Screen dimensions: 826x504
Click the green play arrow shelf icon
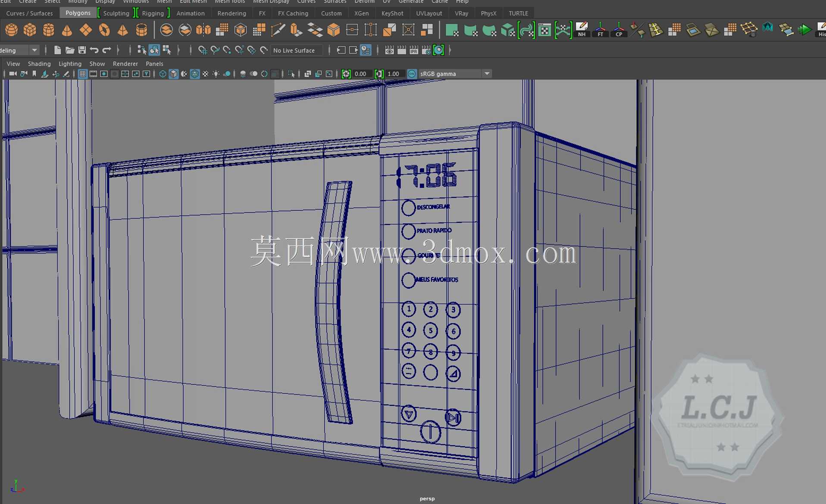click(x=804, y=30)
